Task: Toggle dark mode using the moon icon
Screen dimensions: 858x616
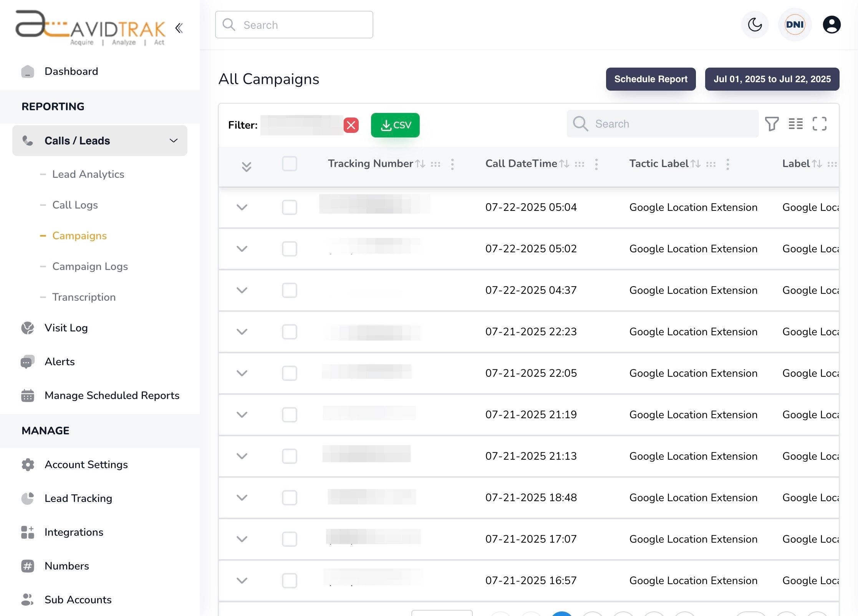Action: 754,25
